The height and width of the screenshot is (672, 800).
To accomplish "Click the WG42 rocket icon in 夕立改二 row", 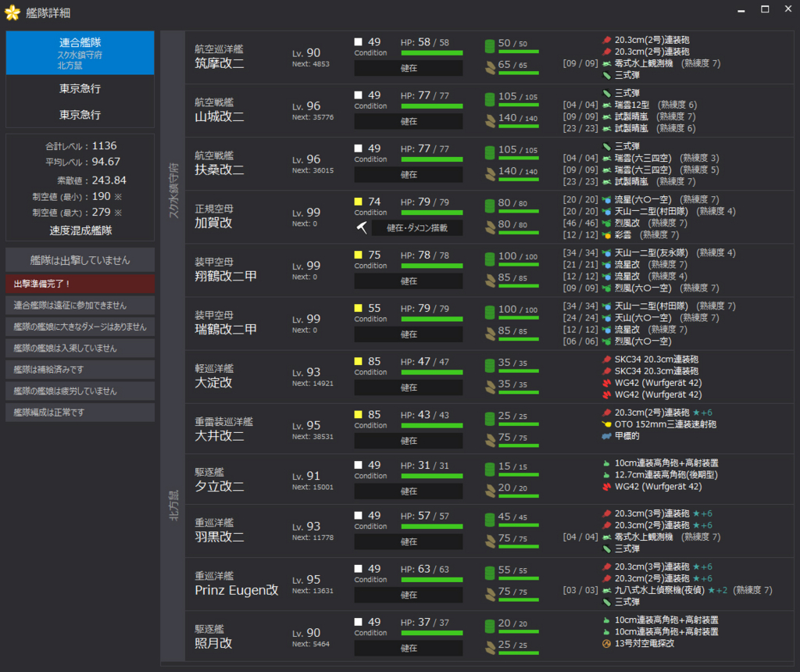I will click(x=606, y=487).
